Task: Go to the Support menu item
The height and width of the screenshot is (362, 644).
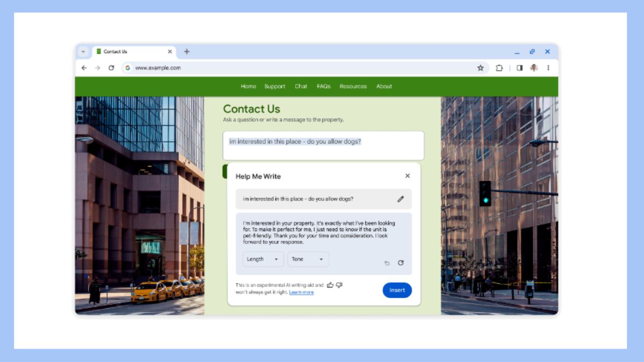Action: [275, 86]
